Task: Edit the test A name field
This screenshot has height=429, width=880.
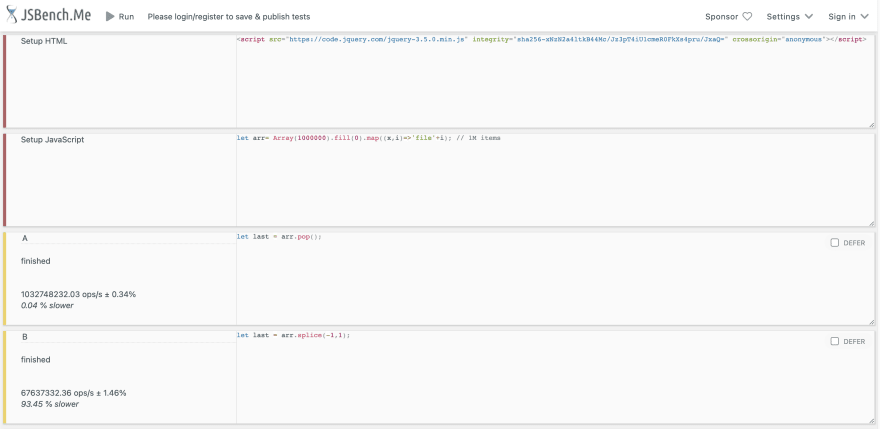Action: 127,238
